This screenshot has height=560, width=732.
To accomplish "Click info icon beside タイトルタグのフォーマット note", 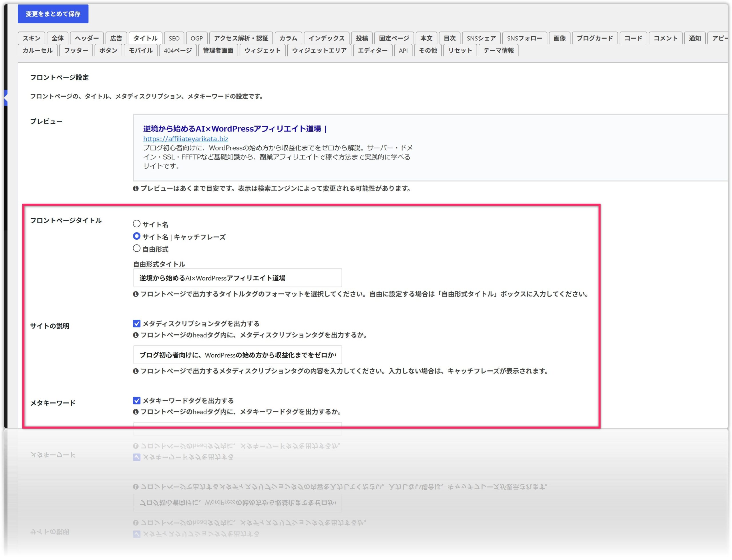I will tap(136, 294).
